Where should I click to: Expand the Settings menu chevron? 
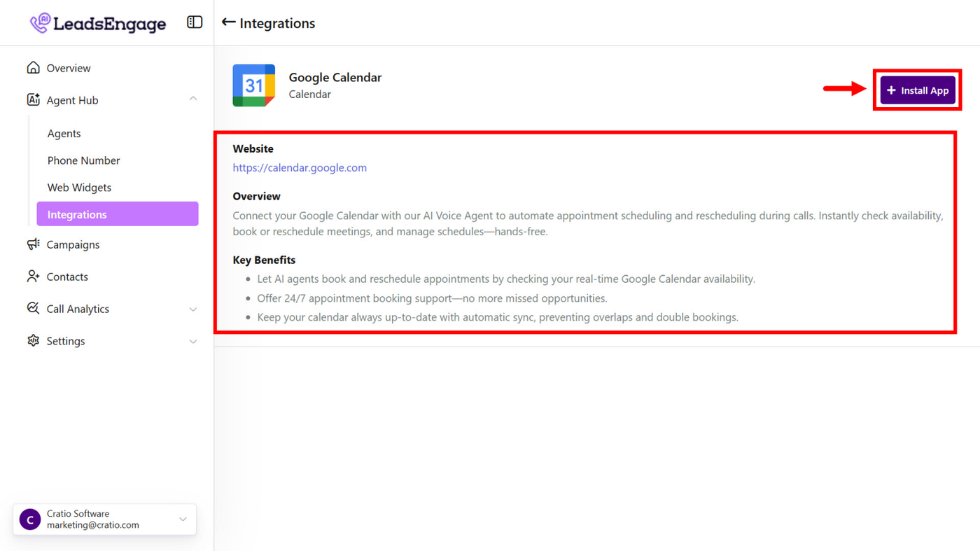point(193,342)
